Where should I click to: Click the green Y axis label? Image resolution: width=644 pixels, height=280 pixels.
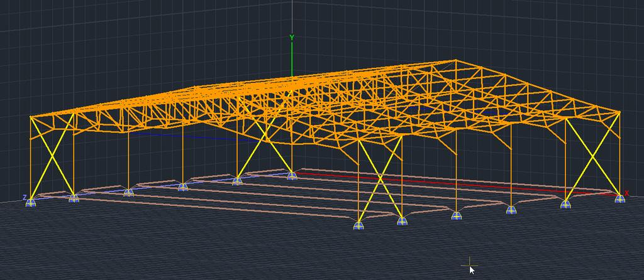pos(292,38)
